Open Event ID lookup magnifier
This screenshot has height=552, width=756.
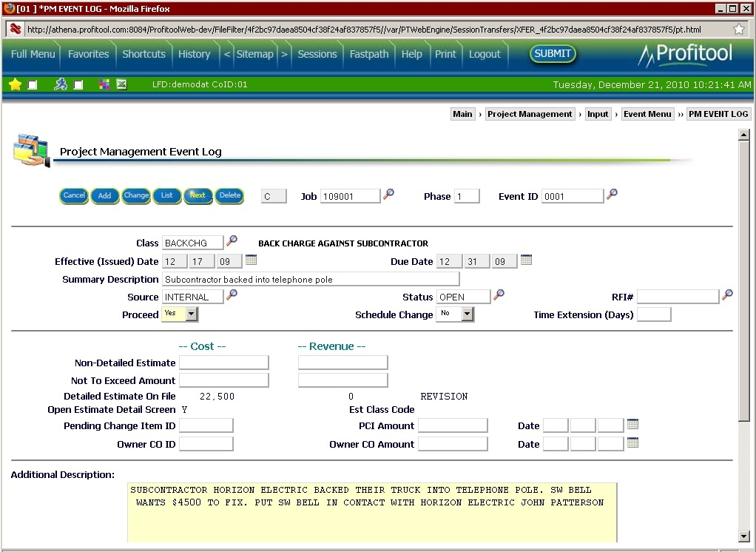pyautogui.click(x=612, y=194)
